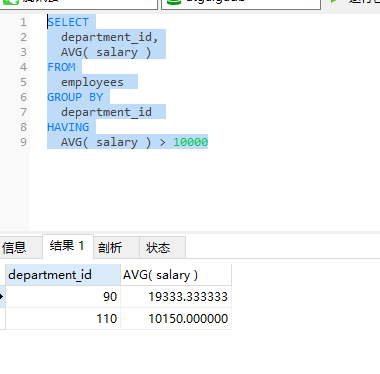380x374 pixels.
Task: Click the HAVING keyword in the editor
Action: (68, 127)
